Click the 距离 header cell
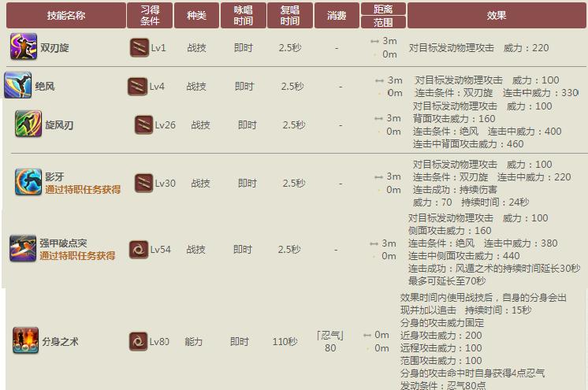 pos(383,9)
